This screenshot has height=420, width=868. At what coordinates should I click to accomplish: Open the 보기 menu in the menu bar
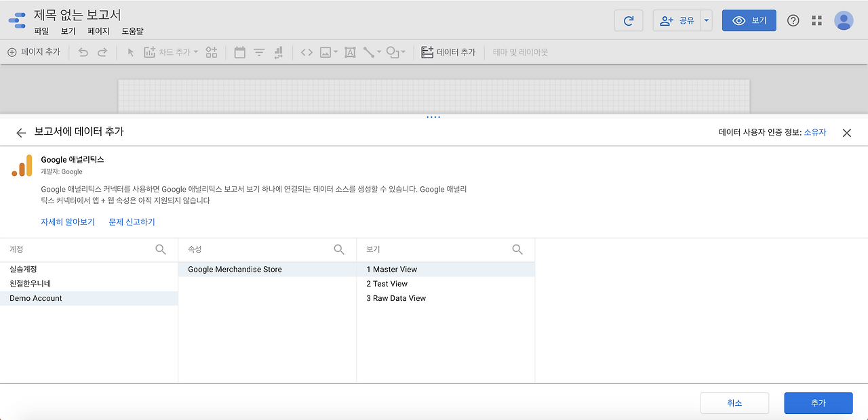68,31
